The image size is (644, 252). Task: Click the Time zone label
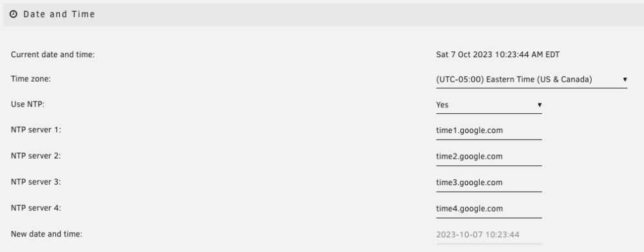tap(31, 78)
